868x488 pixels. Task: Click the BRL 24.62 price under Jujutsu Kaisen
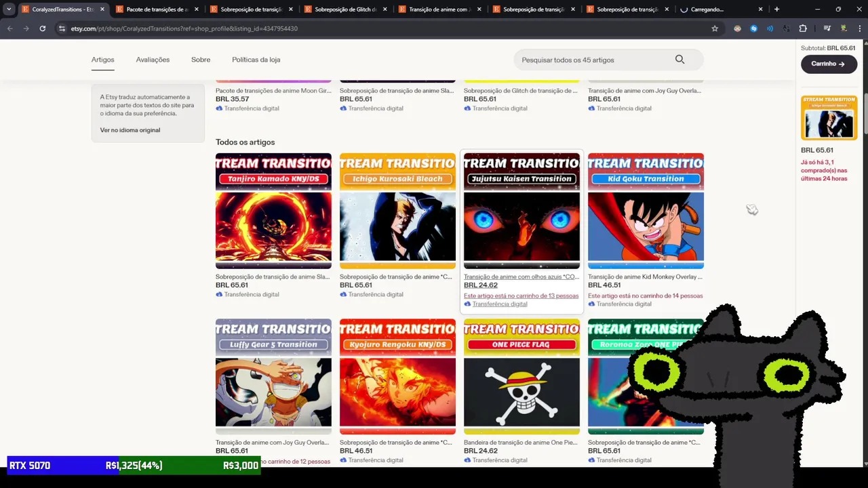[x=481, y=285]
